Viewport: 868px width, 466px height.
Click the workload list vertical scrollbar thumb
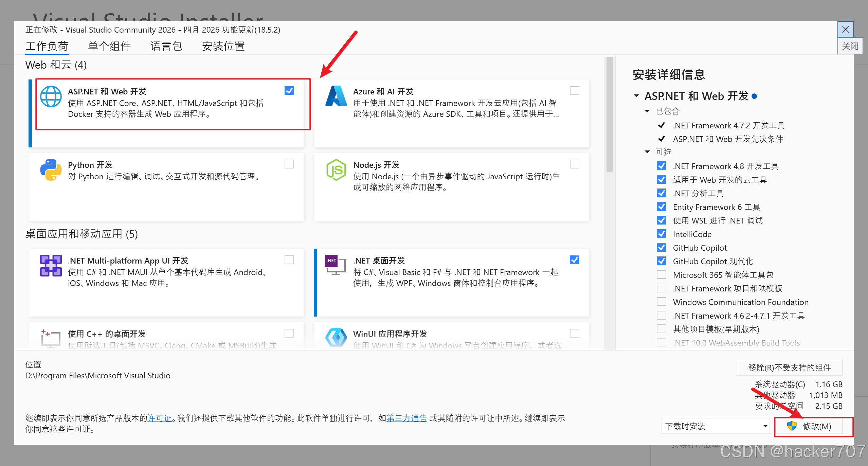click(610, 115)
